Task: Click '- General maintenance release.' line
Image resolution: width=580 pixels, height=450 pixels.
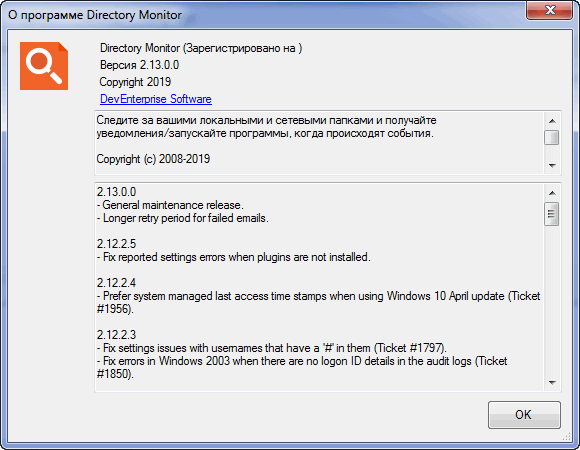Action: (x=170, y=205)
